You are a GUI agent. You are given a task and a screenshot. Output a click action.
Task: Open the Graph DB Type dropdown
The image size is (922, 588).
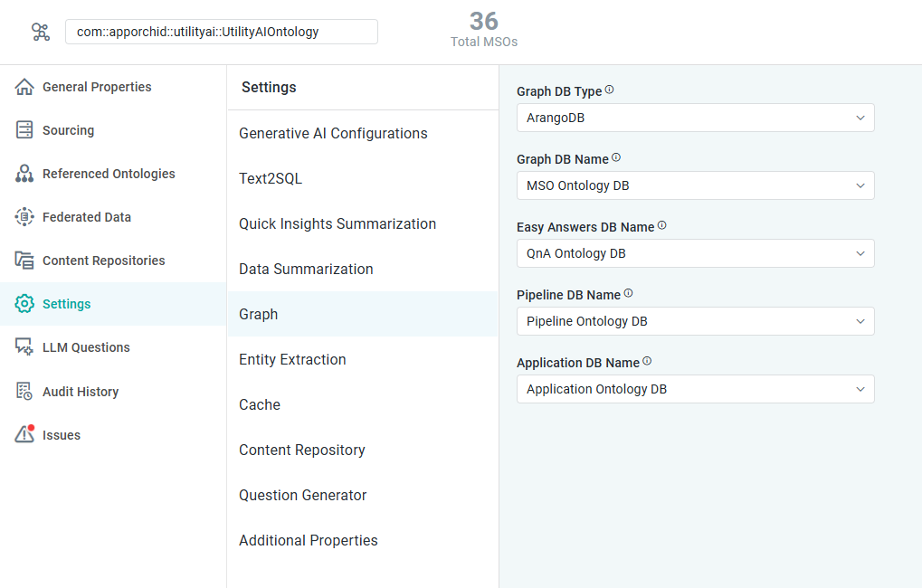coord(695,118)
